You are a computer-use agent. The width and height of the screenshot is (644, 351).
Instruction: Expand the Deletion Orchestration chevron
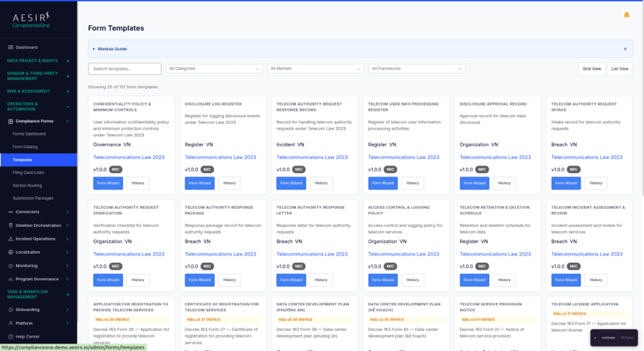[x=67, y=225]
